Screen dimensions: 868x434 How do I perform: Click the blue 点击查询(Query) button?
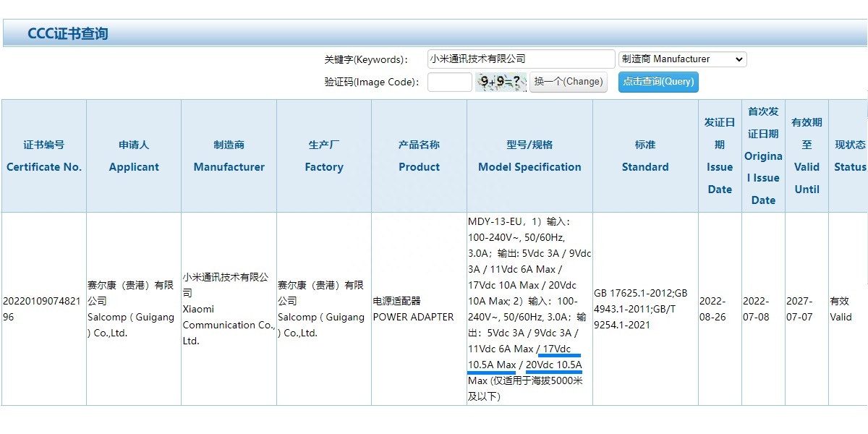tap(657, 82)
